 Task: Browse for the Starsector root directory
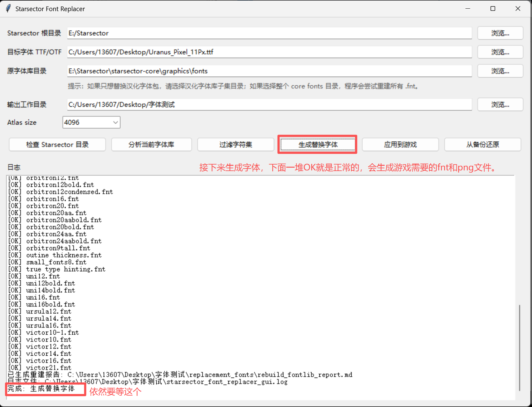coord(500,33)
